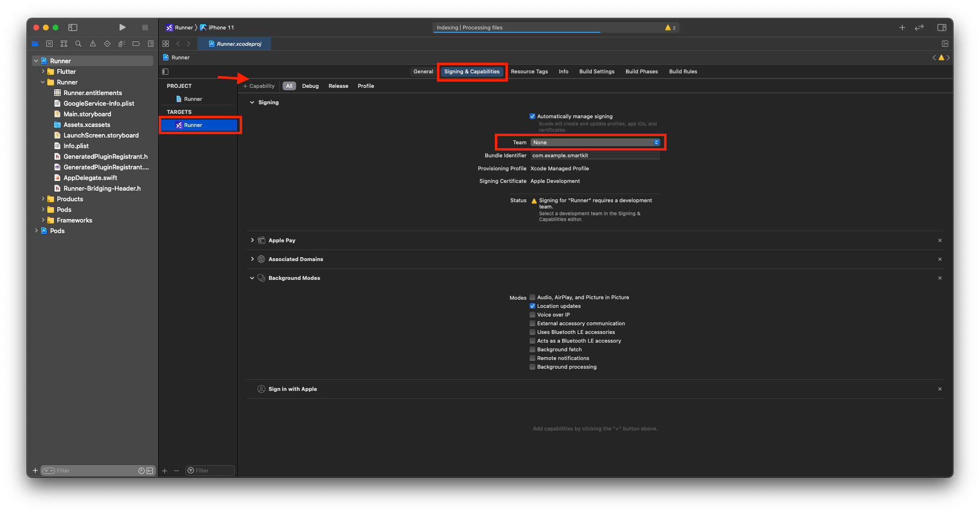Disable Location updates background mode

coord(532,306)
